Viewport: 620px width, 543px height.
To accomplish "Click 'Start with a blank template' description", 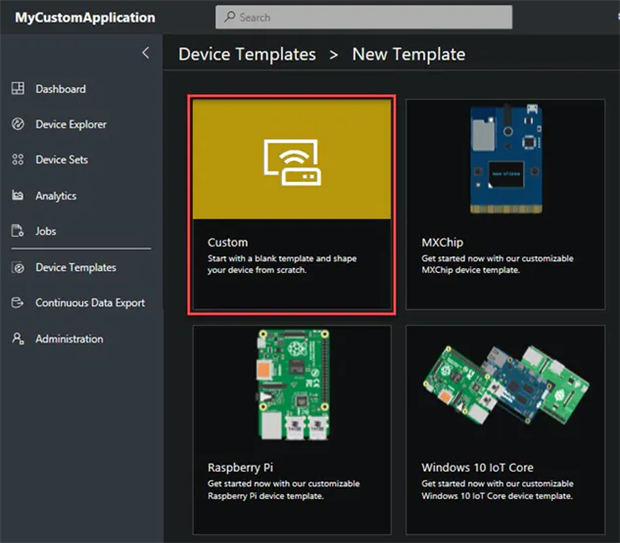I will tap(282, 264).
